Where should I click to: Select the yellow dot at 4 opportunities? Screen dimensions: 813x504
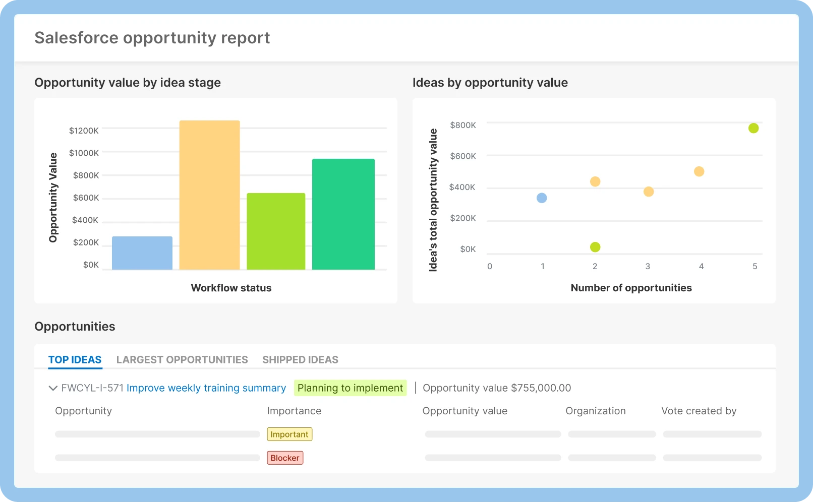[701, 171]
